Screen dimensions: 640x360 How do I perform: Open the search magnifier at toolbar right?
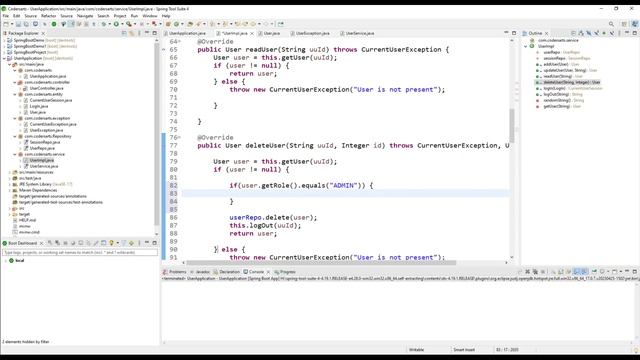611,24
